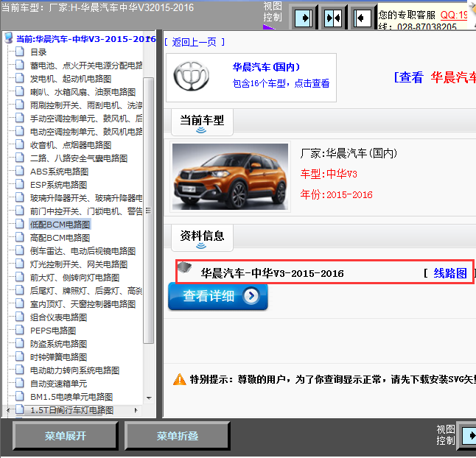Open 后尾灯、牌照灯 circuit entry

click(x=86, y=291)
